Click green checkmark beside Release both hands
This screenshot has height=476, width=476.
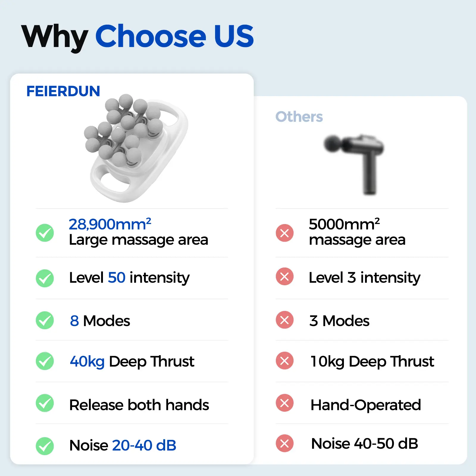pyautogui.click(x=45, y=403)
